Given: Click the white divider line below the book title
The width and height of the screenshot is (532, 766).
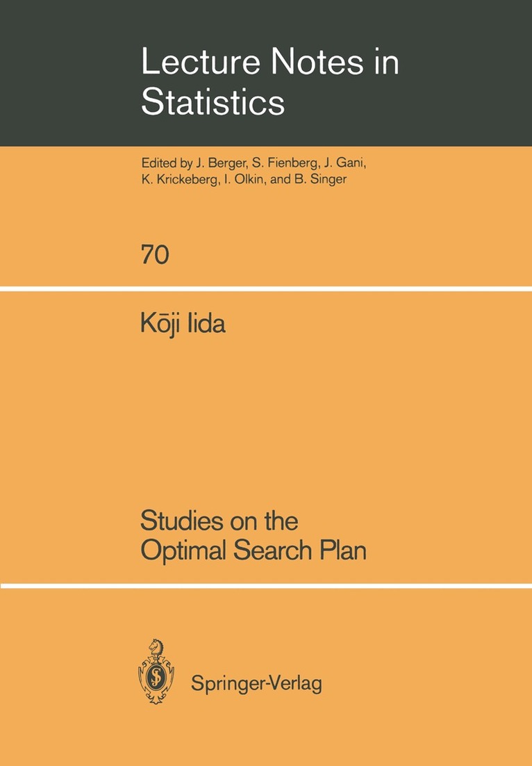Looking at the screenshot, I should pyautogui.click(x=266, y=585).
